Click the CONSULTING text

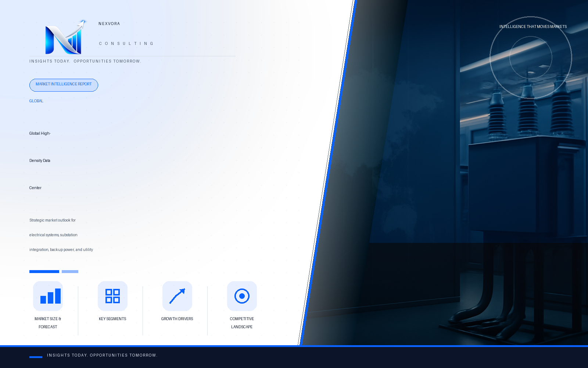126,43
